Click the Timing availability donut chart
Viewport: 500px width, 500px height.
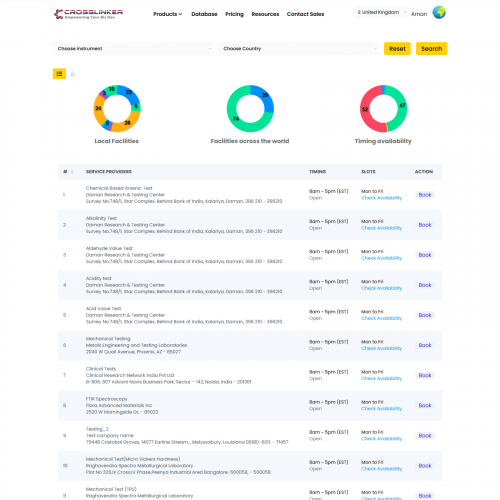coord(383,109)
